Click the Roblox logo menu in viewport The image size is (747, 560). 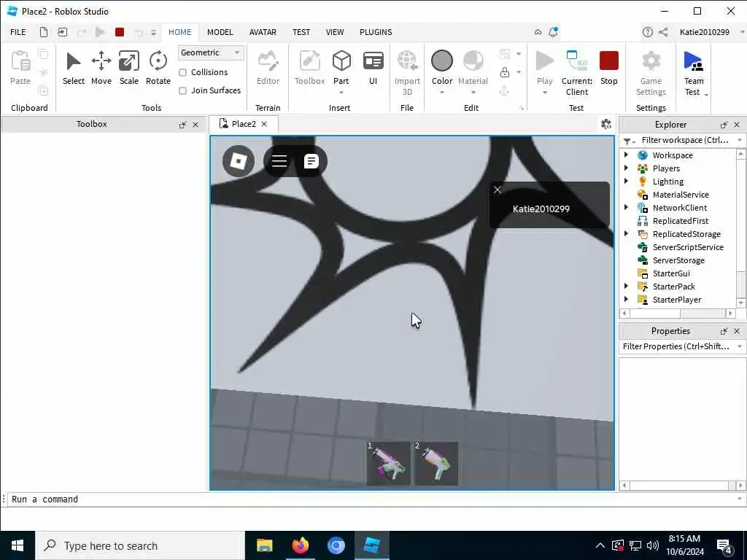click(x=239, y=161)
